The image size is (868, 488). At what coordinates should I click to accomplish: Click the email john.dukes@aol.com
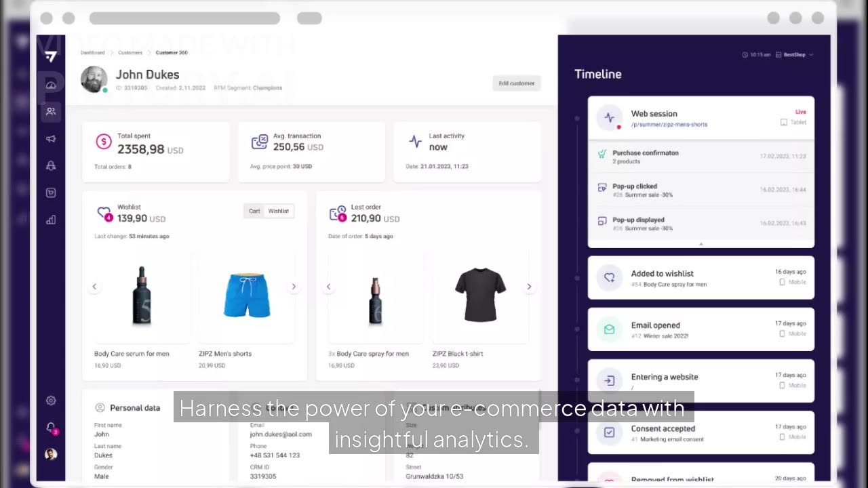click(x=281, y=434)
